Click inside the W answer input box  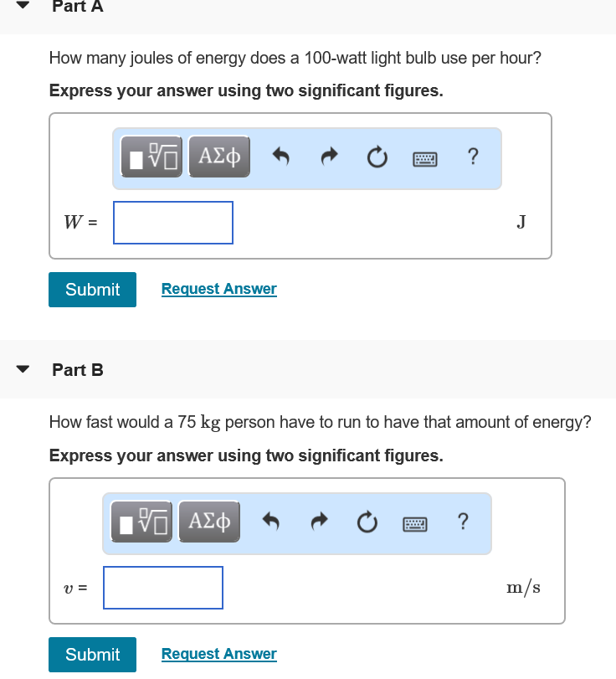[x=172, y=222]
